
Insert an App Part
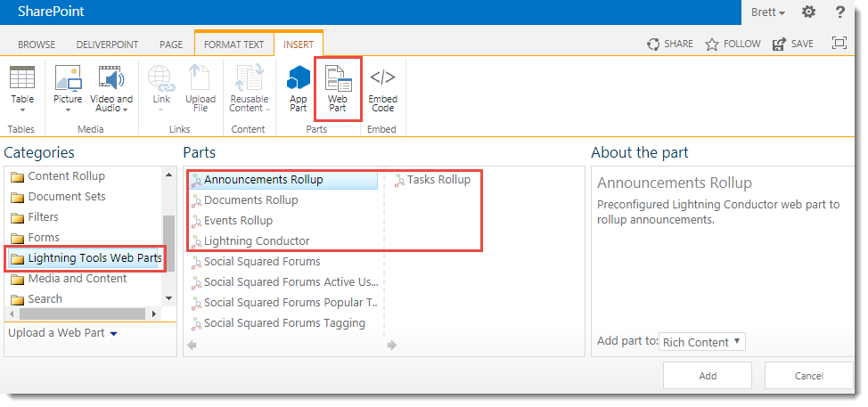[x=299, y=88]
